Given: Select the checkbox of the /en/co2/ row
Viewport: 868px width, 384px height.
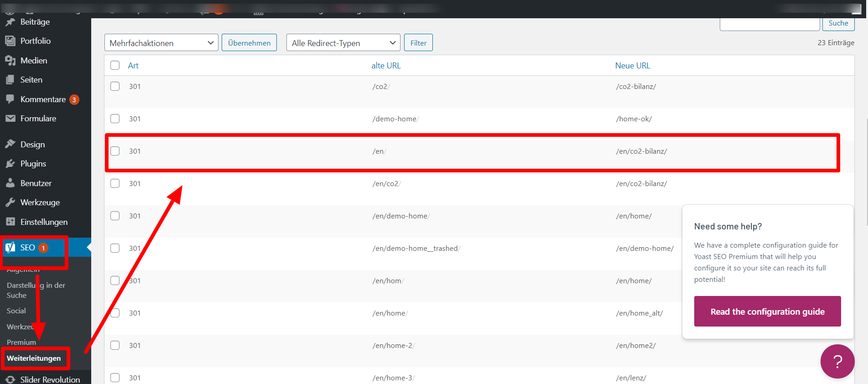Looking at the screenshot, I should [x=115, y=183].
